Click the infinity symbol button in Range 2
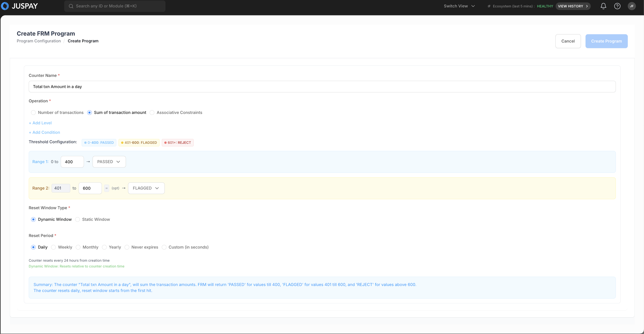Image resolution: width=644 pixels, height=334 pixels. (107, 188)
